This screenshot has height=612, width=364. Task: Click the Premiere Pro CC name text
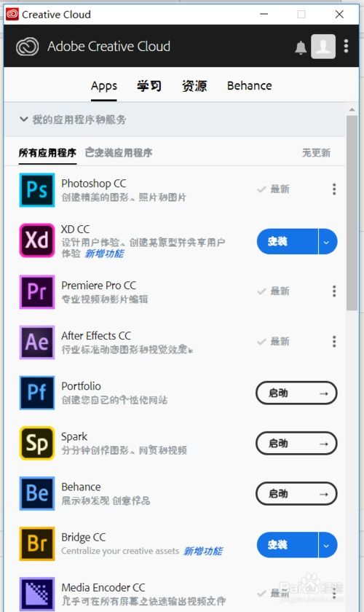[x=99, y=286]
